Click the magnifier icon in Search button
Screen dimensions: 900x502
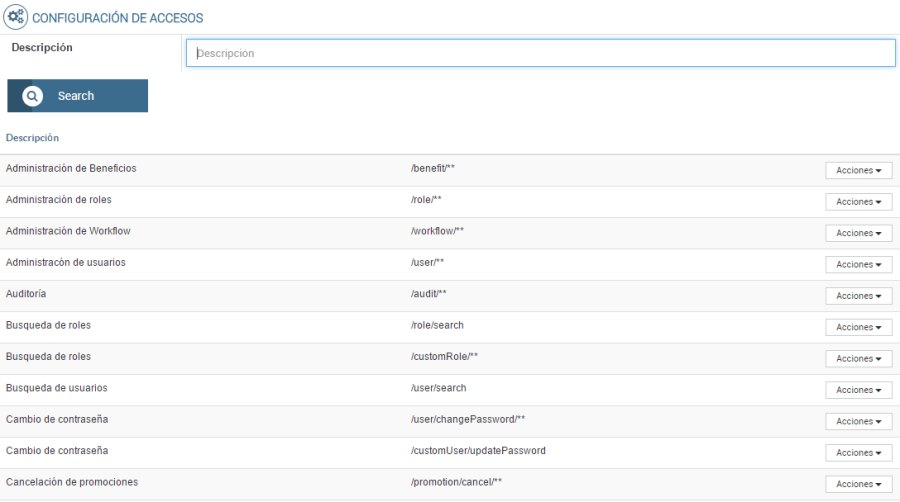click(33, 96)
